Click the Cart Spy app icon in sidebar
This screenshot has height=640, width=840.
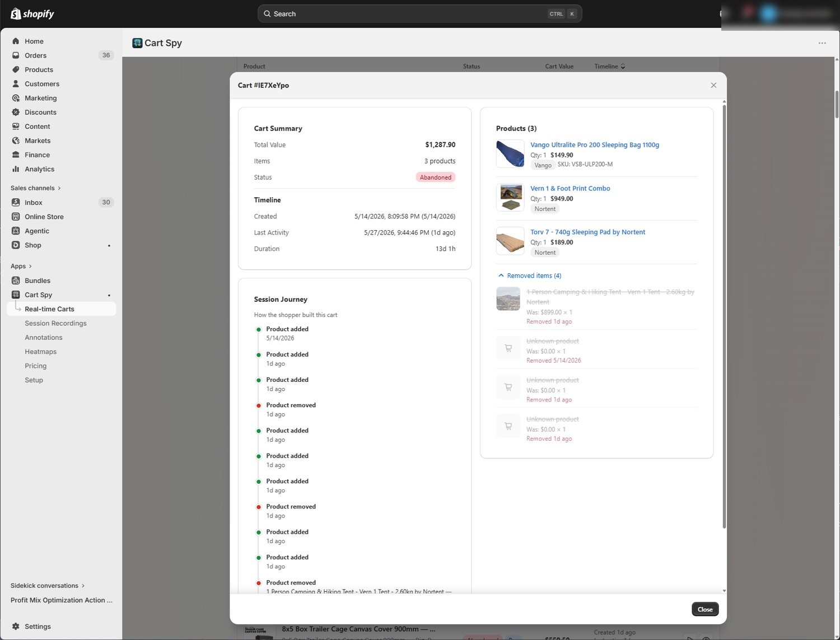point(16,295)
